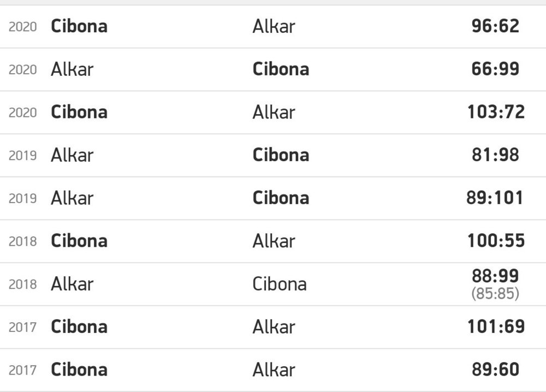Click the 2017 year in the 101:69 row
The image size is (546, 392).
[23, 327]
